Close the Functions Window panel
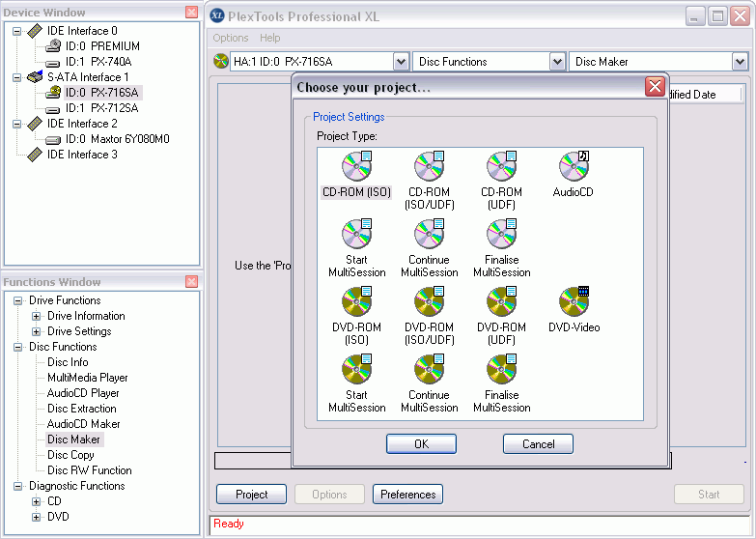 pos(191,281)
